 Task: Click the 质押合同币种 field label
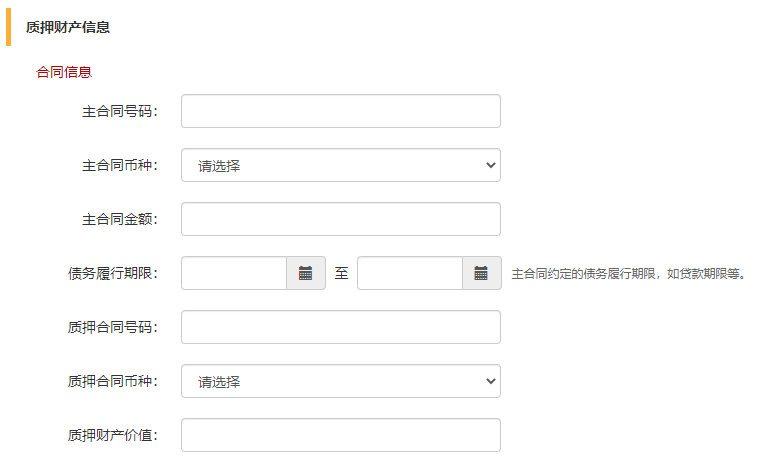[x=113, y=381]
